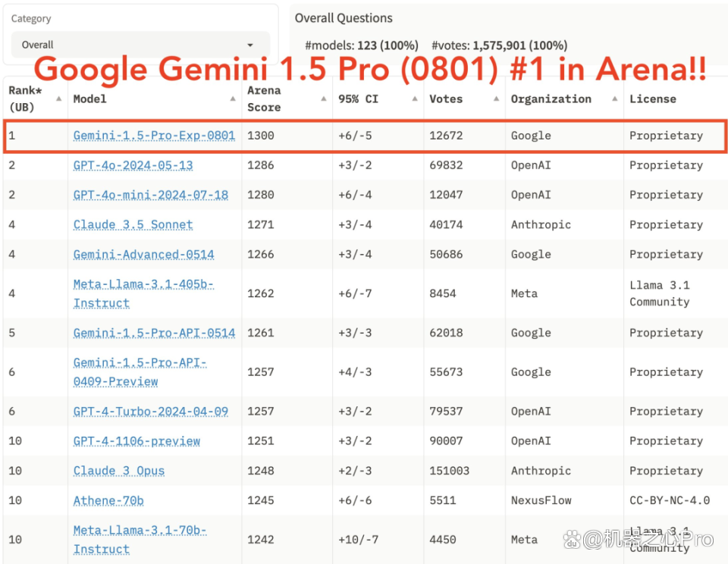Sort by the Organization column arrow

tap(615, 99)
